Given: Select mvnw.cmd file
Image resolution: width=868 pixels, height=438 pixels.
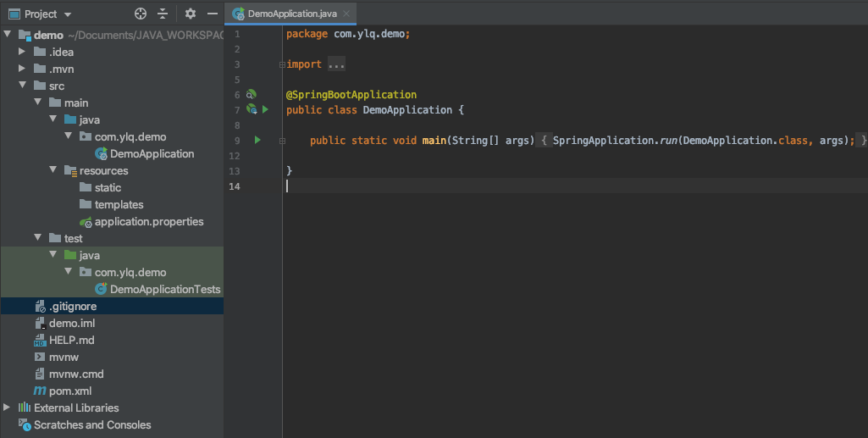Looking at the screenshot, I should click(x=76, y=374).
